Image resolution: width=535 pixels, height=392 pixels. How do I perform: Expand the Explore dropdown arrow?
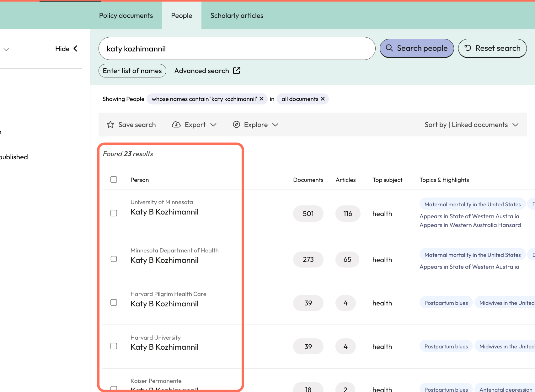coord(276,125)
